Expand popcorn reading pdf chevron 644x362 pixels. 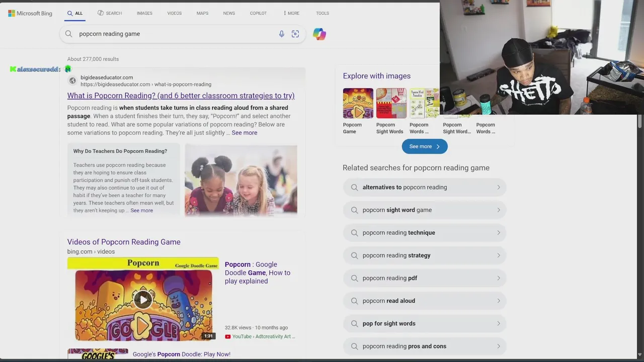pos(499,278)
